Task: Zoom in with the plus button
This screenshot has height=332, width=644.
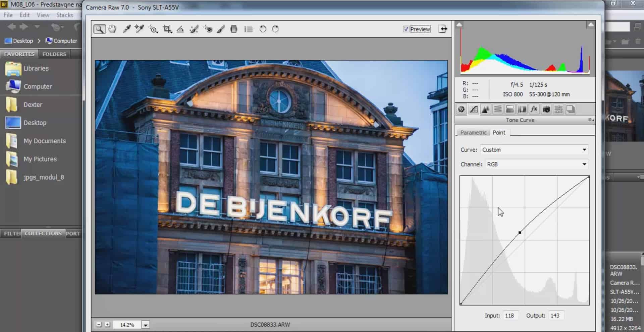Action: (107, 324)
